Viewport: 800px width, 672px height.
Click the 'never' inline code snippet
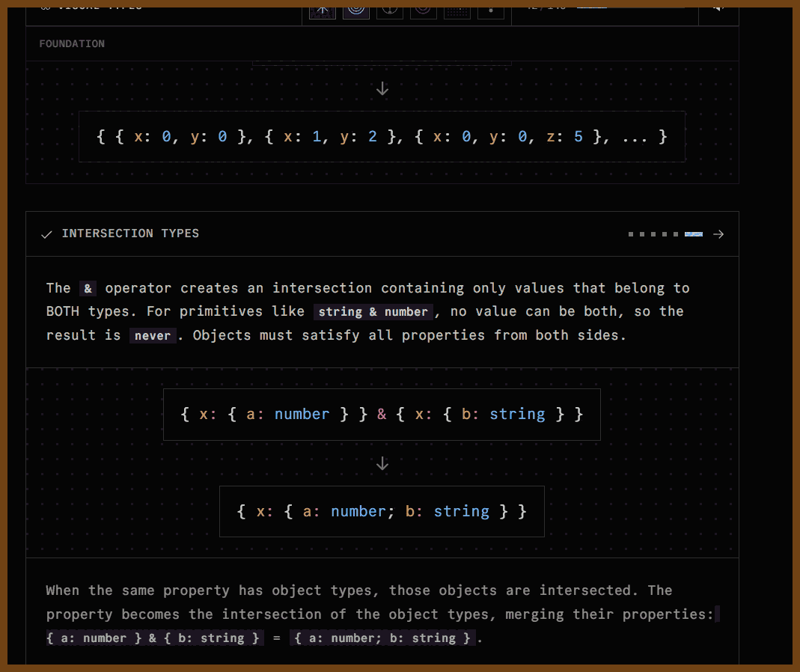153,336
